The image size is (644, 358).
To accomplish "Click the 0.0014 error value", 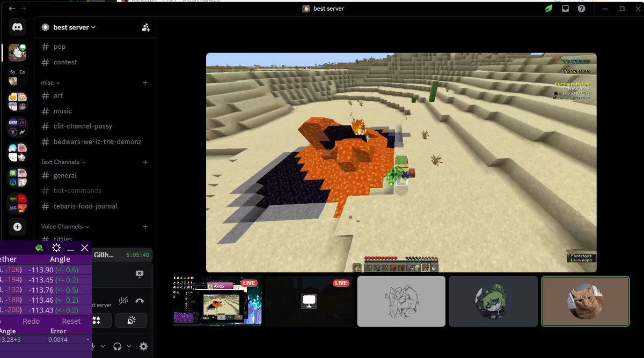I will click(x=58, y=340).
